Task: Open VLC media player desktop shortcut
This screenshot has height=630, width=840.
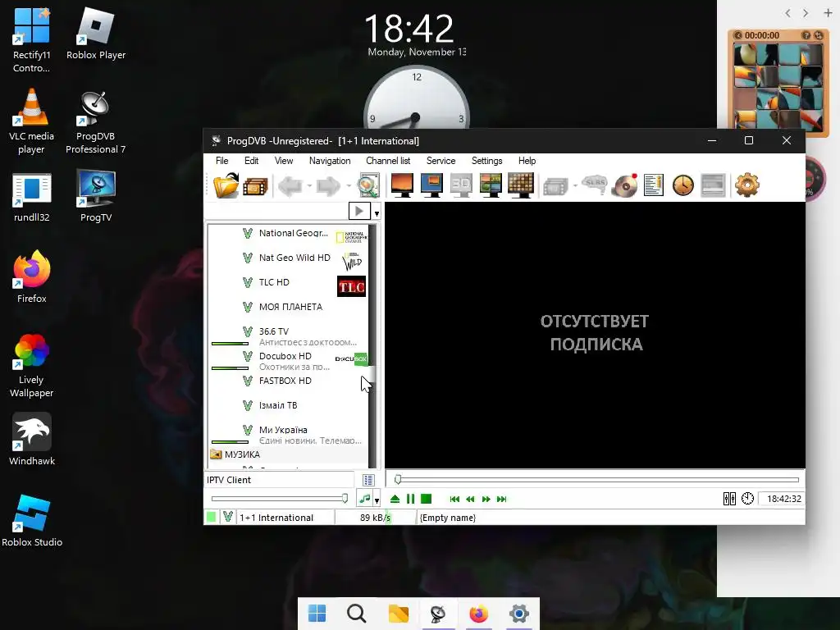Action: pyautogui.click(x=32, y=121)
